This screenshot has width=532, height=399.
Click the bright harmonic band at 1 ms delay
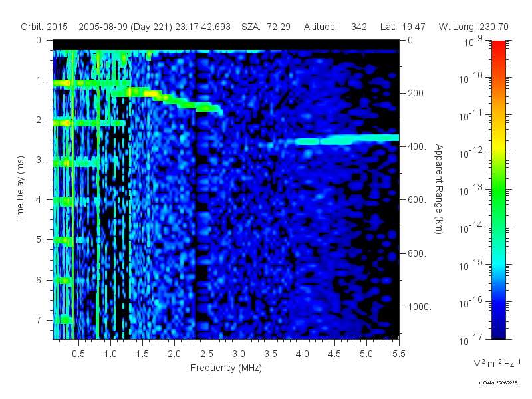92,83
